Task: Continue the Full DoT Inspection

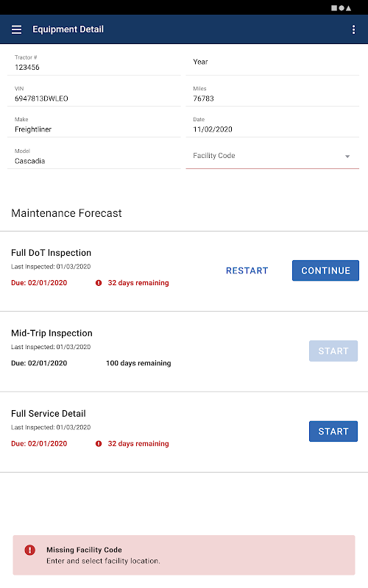Action: (325, 270)
